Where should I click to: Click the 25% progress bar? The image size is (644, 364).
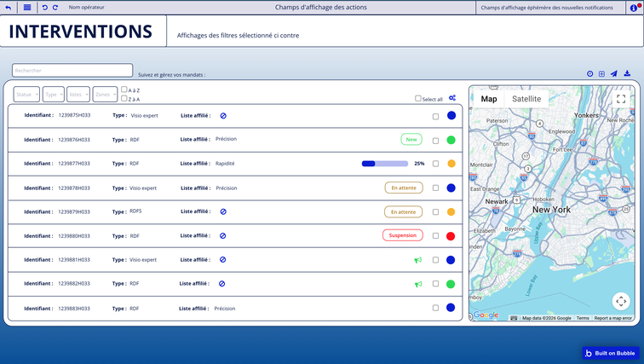[x=384, y=164]
